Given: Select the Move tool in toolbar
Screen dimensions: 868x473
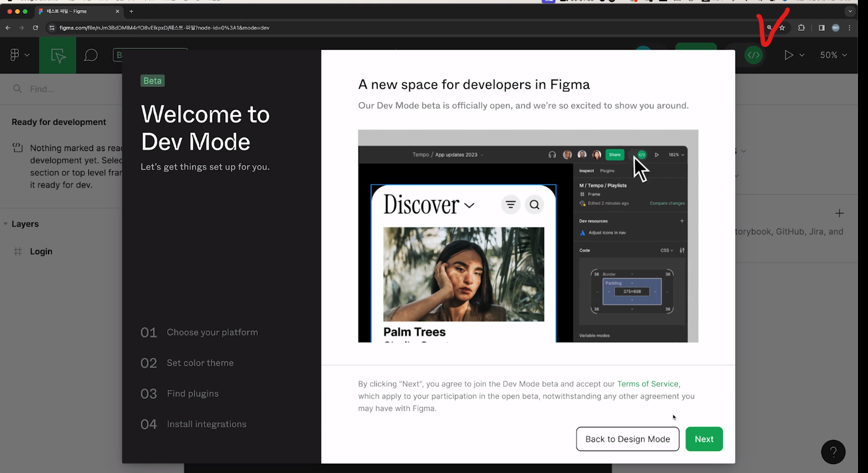Looking at the screenshot, I should point(57,55).
